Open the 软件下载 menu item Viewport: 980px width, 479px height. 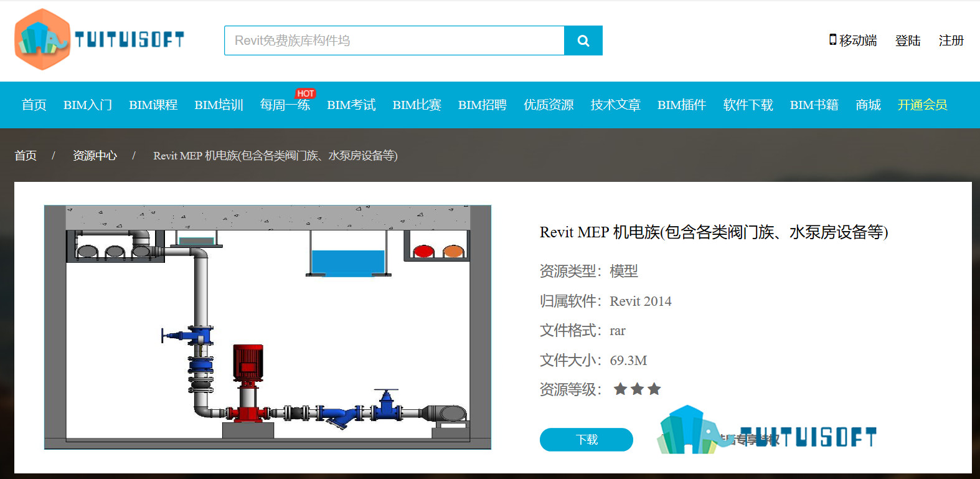click(x=748, y=105)
